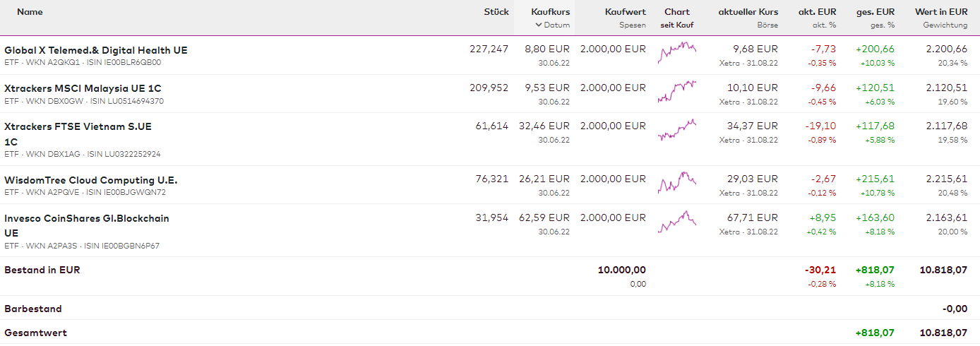Sort by the aktueller Kurs column

pos(748,12)
